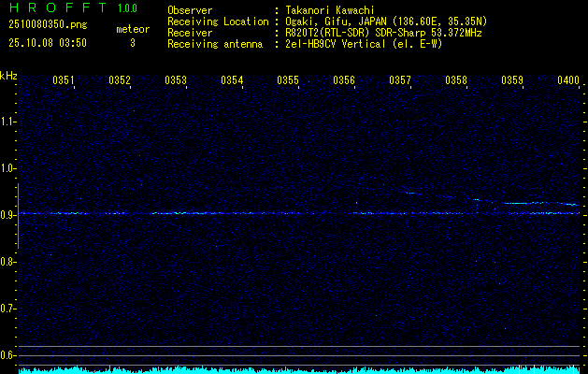This screenshot has height=374, width=588.
Task: Click the gray vertical frequency range bar
Action: 18,216
